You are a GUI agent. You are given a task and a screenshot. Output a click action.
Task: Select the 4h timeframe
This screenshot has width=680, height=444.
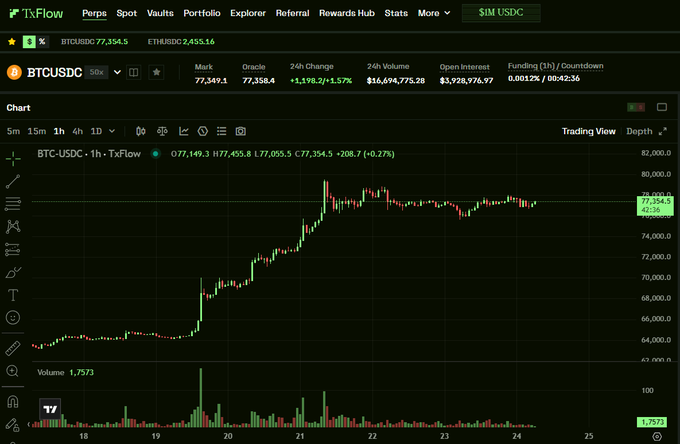tap(78, 131)
